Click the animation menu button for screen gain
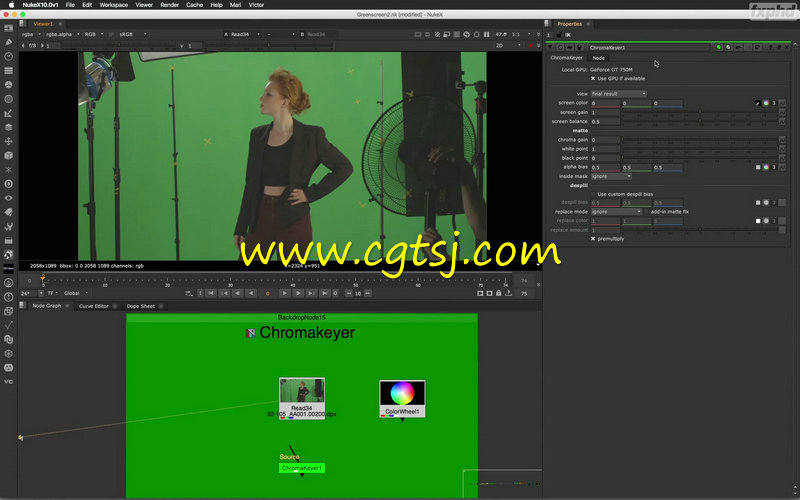800x500 pixels. [x=782, y=112]
